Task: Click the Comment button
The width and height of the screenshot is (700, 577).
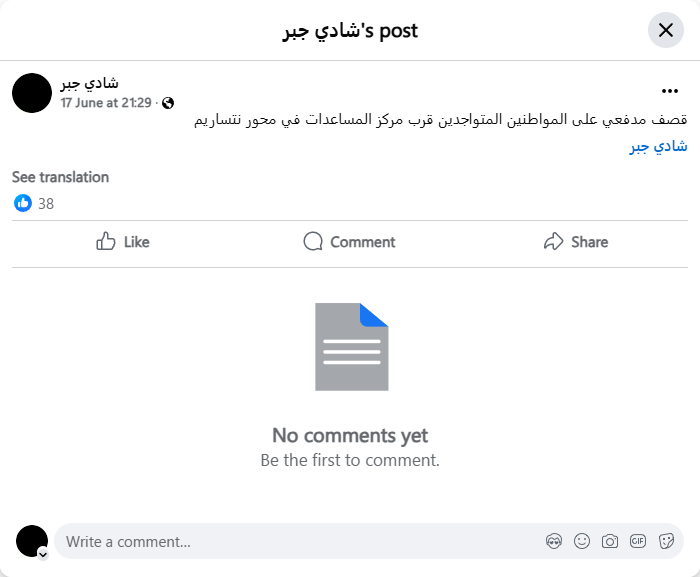Action: tap(349, 242)
